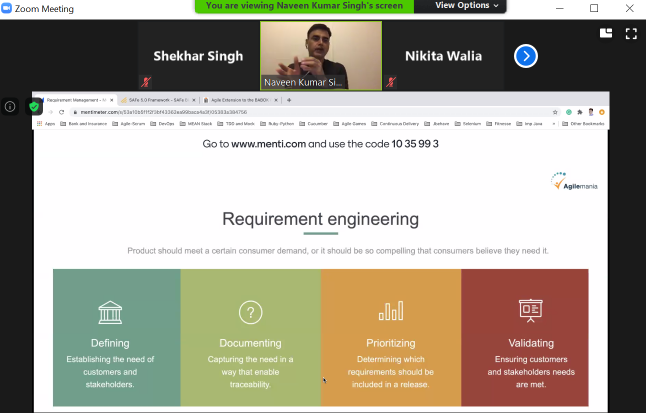Select Shekhar Singh participant tile
The height and width of the screenshot is (413, 646).
(198, 56)
